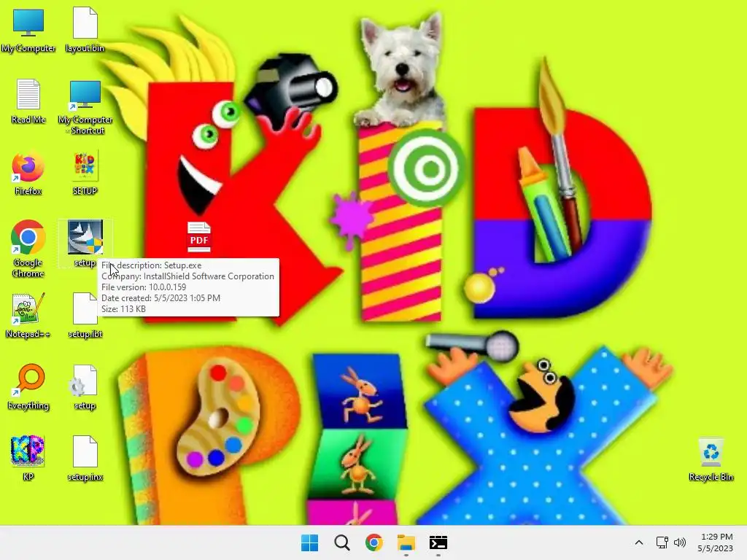
Task: Open the clock showing 1:29 PM
Action: pyautogui.click(x=716, y=542)
